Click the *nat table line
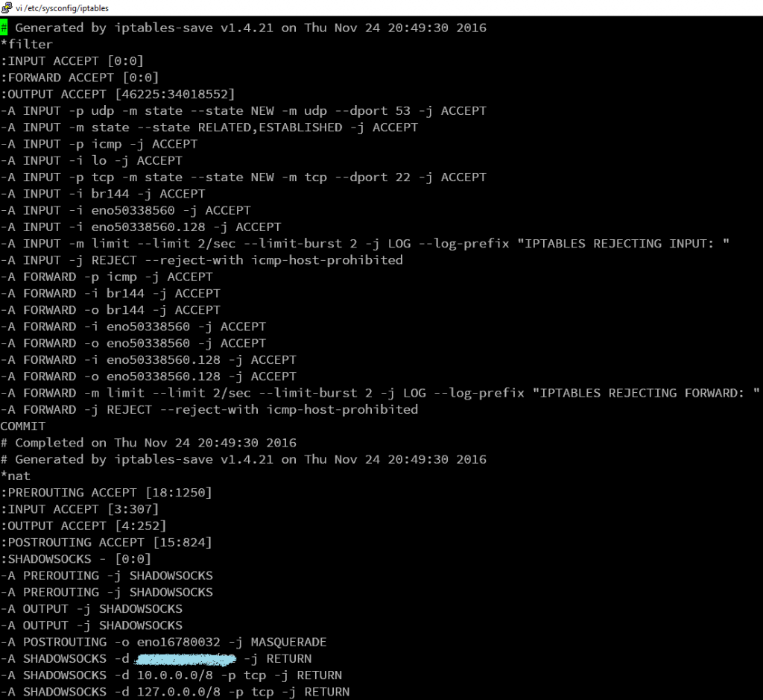The image size is (763, 700). click(x=16, y=476)
